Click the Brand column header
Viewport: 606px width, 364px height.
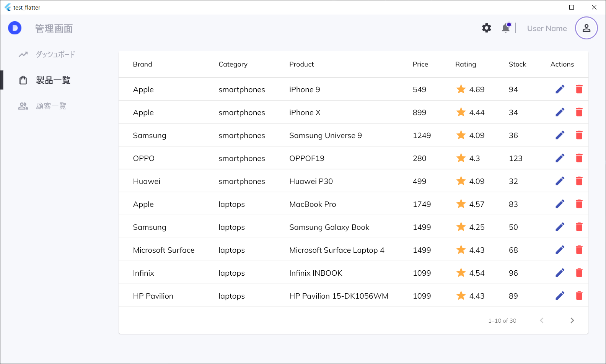142,64
